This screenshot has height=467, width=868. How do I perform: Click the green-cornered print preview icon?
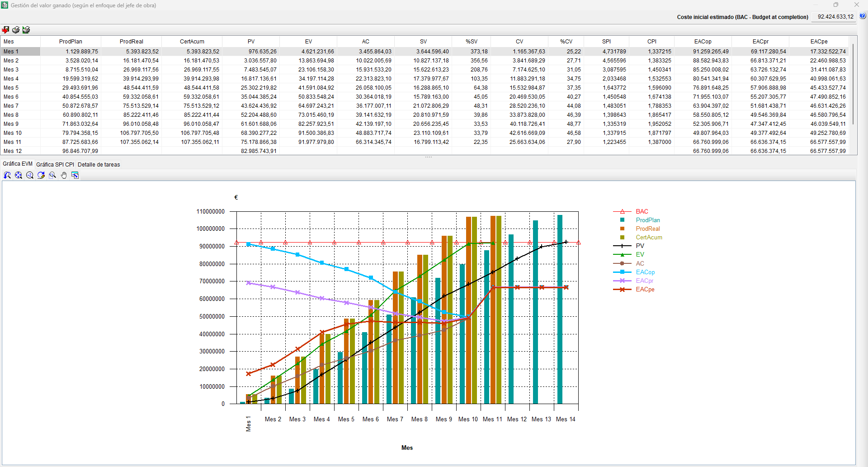click(x=26, y=30)
